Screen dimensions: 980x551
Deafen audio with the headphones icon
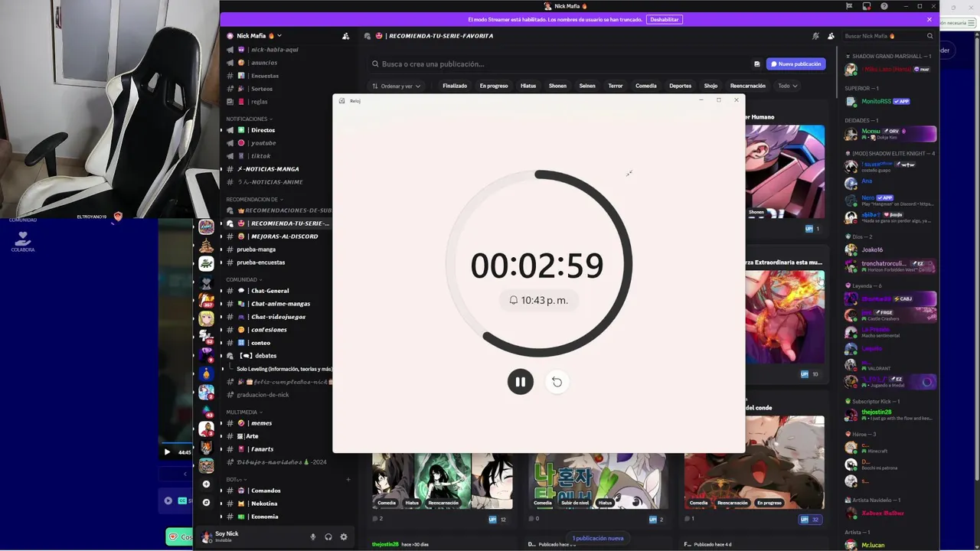click(x=328, y=537)
